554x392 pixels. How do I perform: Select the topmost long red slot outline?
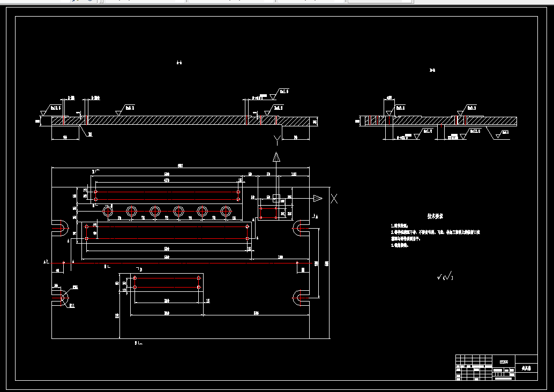click(x=167, y=195)
